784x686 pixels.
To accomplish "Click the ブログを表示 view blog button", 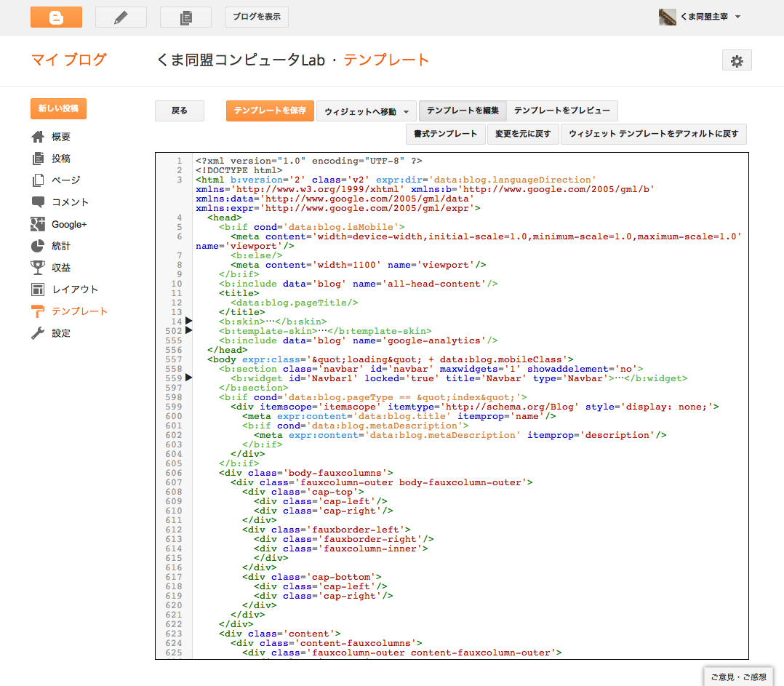I will [257, 17].
